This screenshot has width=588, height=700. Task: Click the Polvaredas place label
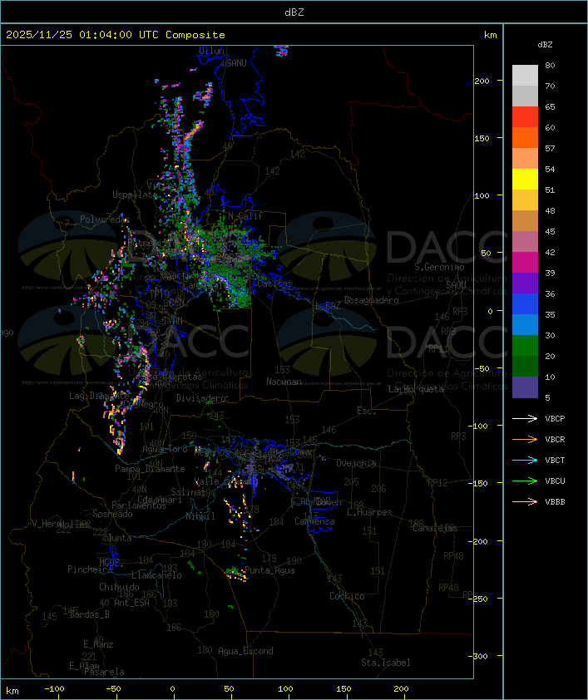tap(105, 219)
